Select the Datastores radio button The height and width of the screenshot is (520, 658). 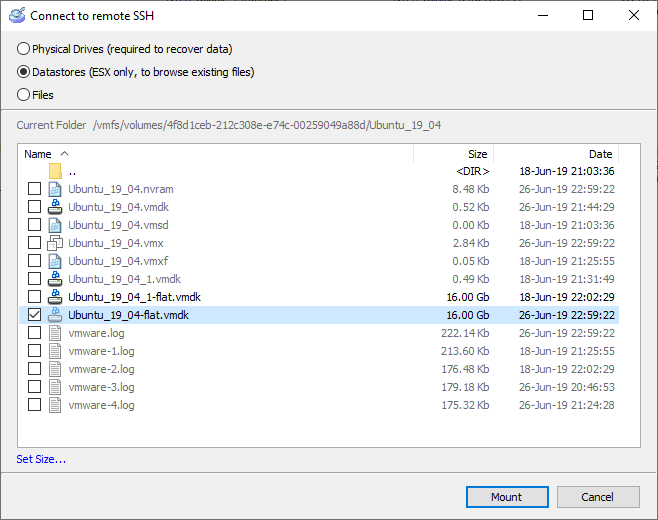tap(24, 72)
